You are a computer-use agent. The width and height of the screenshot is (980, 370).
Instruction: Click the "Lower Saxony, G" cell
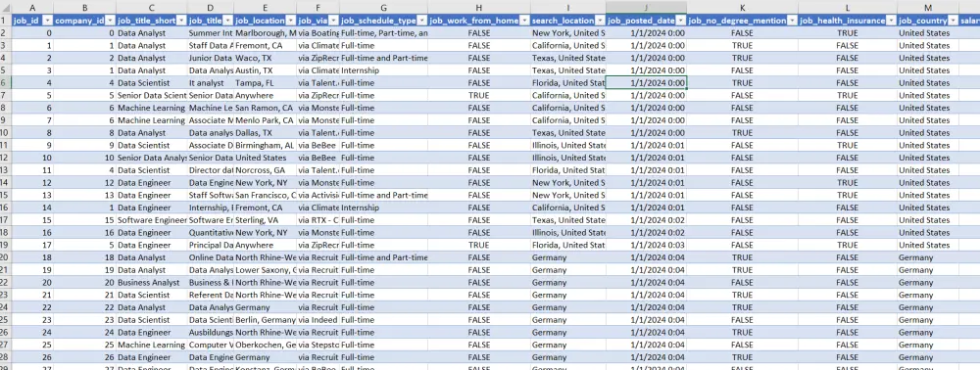[266, 270]
